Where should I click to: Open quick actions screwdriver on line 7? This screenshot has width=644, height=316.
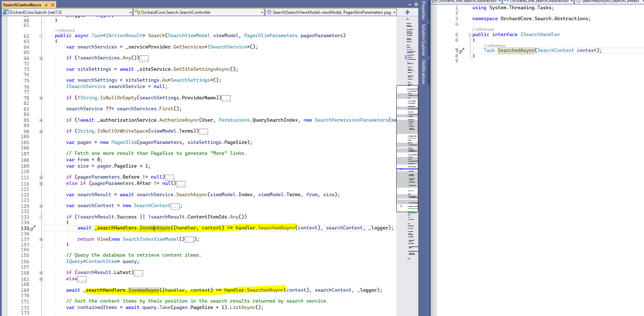tap(461, 51)
